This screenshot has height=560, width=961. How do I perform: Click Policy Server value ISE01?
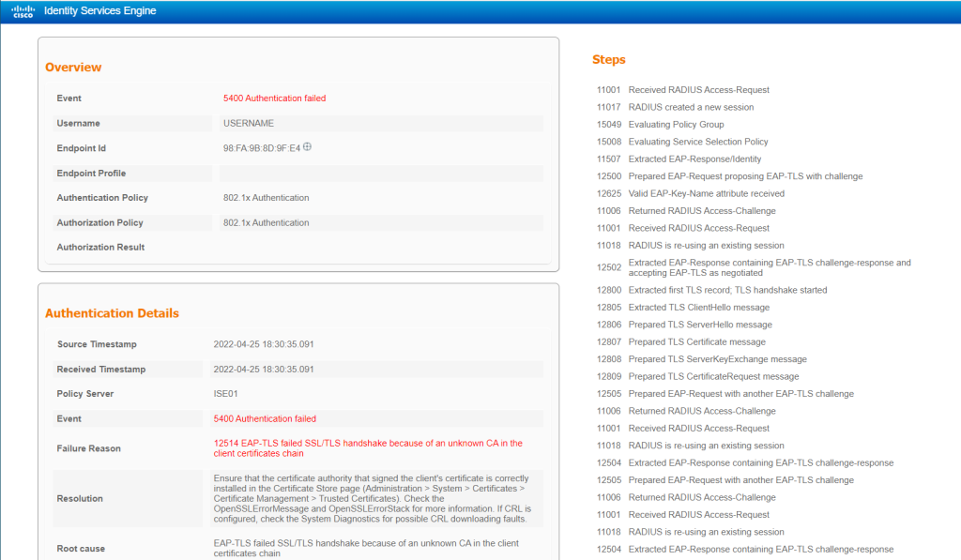point(225,394)
